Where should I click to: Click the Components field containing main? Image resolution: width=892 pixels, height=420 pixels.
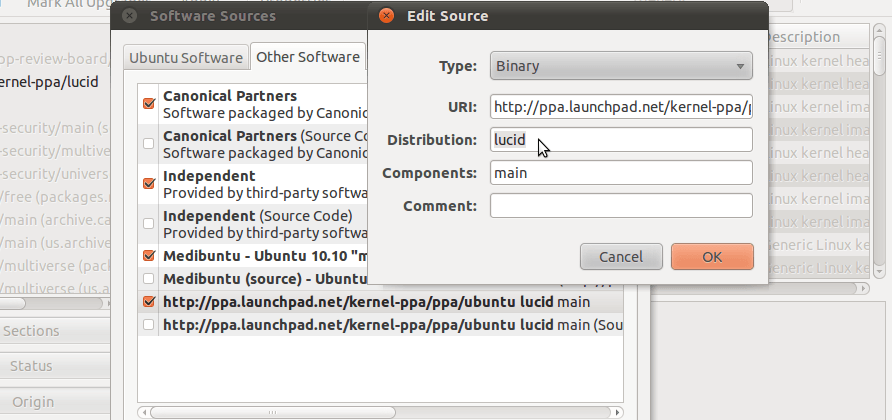(620, 173)
